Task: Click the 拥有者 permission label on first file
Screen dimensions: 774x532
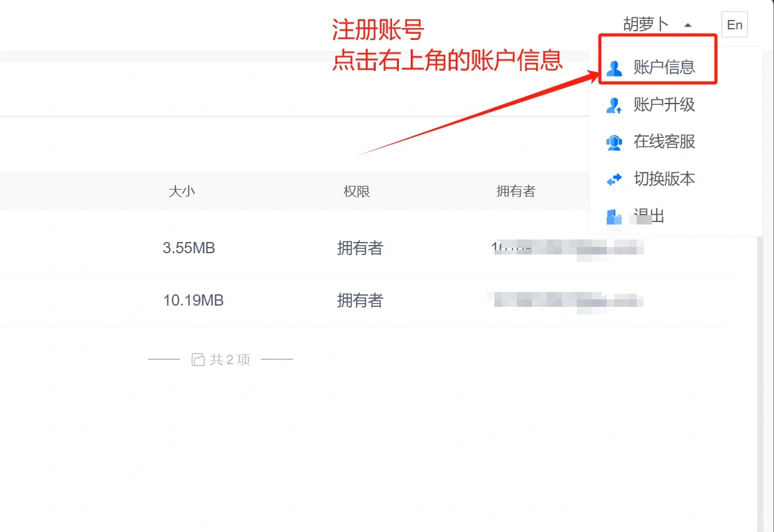Action: coord(360,248)
